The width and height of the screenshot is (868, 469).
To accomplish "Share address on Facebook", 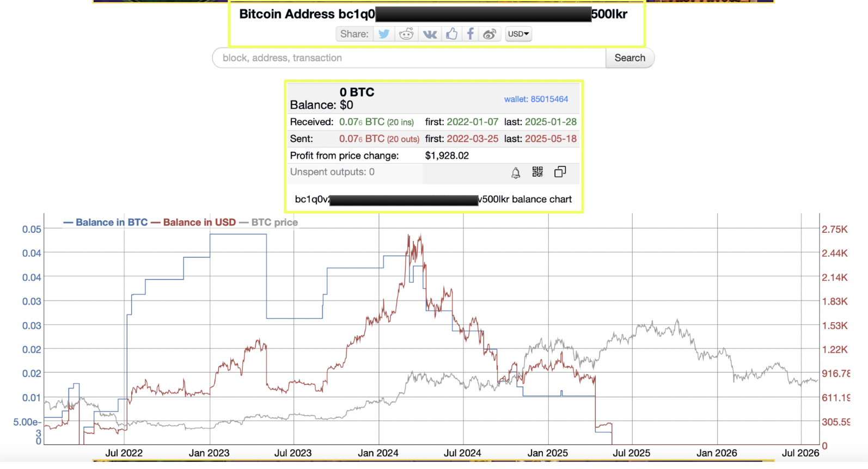I will pos(470,34).
